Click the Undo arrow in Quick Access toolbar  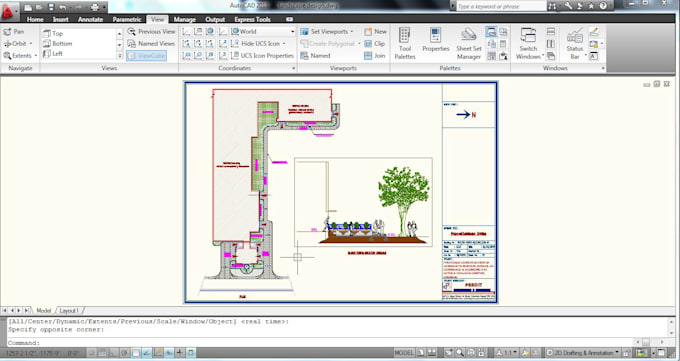[63, 7]
